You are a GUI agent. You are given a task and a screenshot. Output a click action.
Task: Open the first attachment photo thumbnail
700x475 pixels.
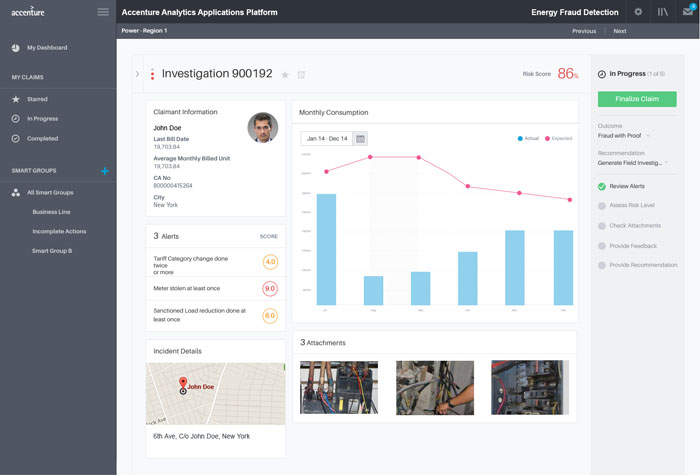(339, 387)
